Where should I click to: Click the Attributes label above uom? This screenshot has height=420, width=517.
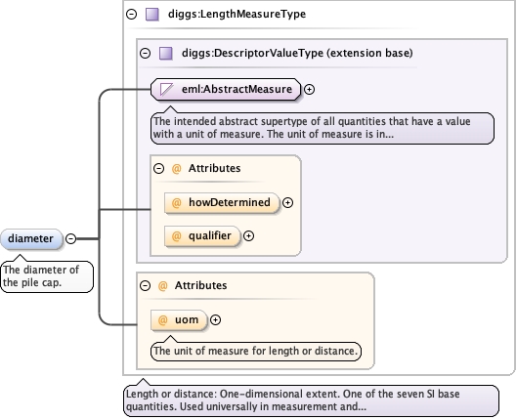[200, 285]
